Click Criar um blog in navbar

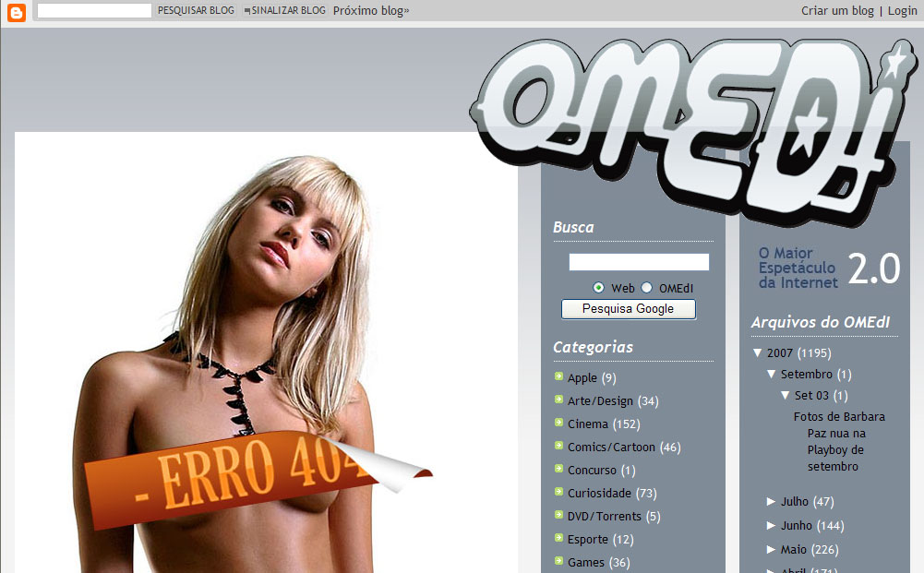pos(837,11)
